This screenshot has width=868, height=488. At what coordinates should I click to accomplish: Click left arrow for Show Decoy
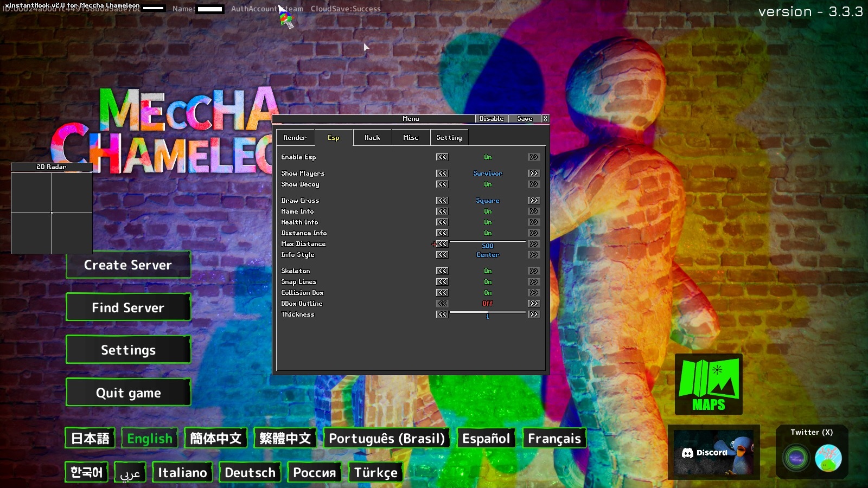[x=442, y=184]
